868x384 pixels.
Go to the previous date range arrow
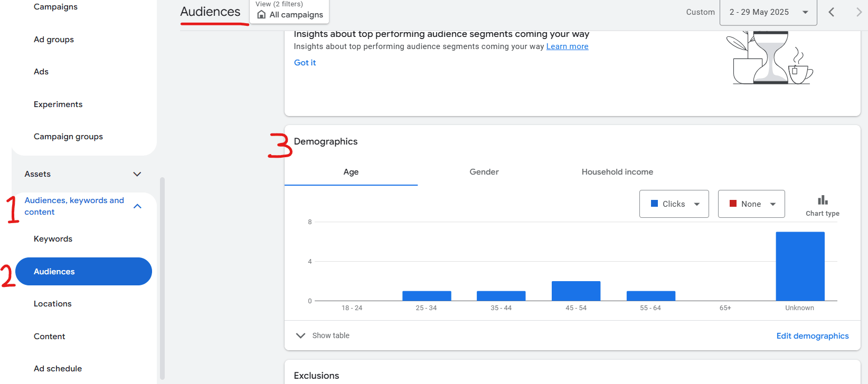[832, 12]
